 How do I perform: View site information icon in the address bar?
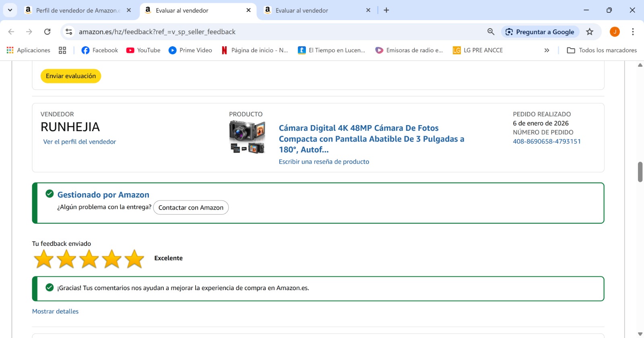pyautogui.click(x=69, y=32)
